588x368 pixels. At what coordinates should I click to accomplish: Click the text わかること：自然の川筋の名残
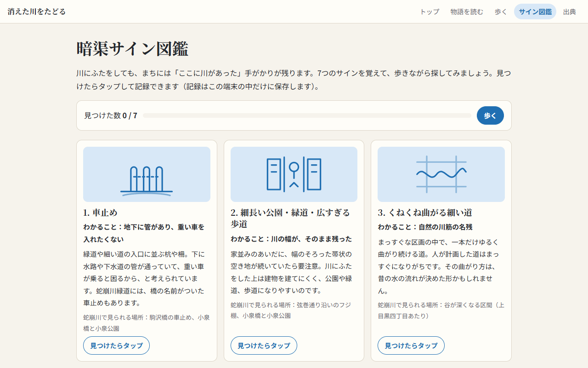click(x=425, y=227)
